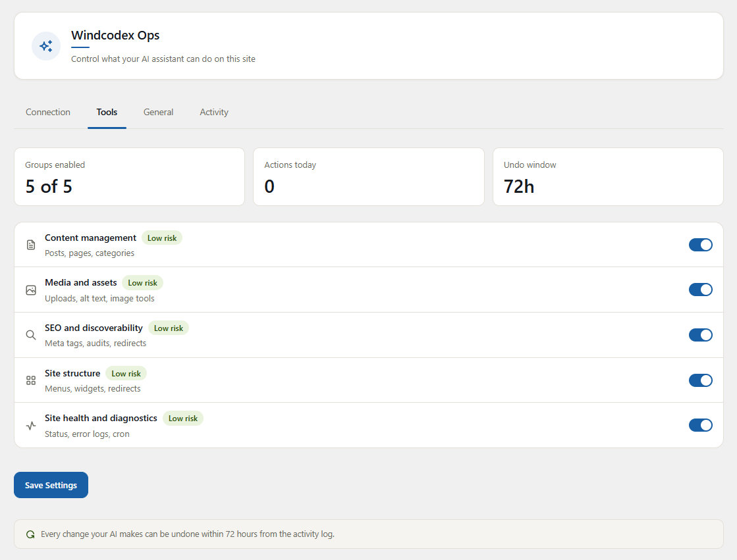Open the Connection tab
The width and height of the screenshot is (737, 560).
coord(48,113)
